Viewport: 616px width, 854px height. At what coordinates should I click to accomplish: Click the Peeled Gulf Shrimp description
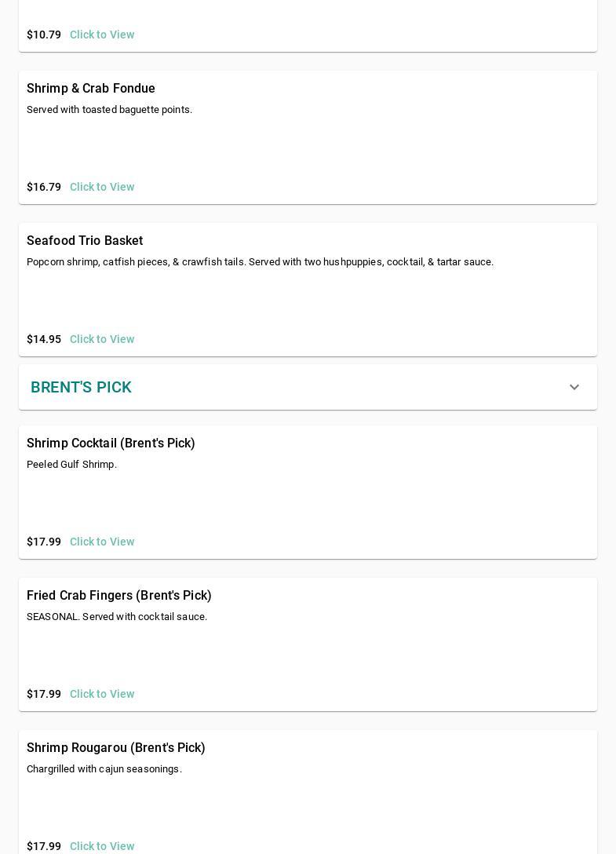[x=71, y=465]
